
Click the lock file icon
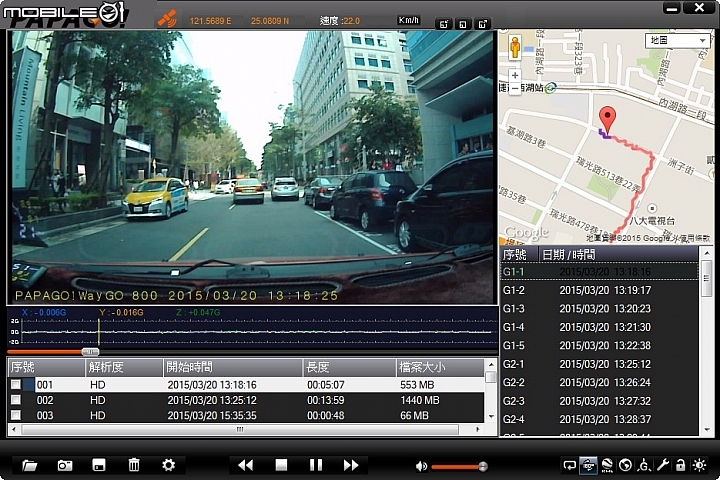click(681, 465)
